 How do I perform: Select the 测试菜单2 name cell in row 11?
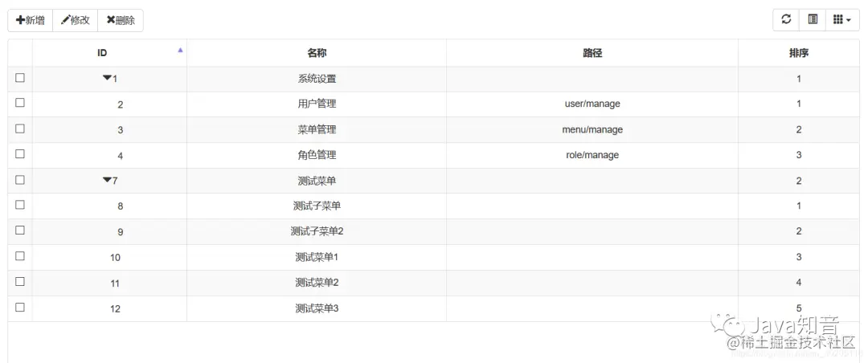click(317, 283)
